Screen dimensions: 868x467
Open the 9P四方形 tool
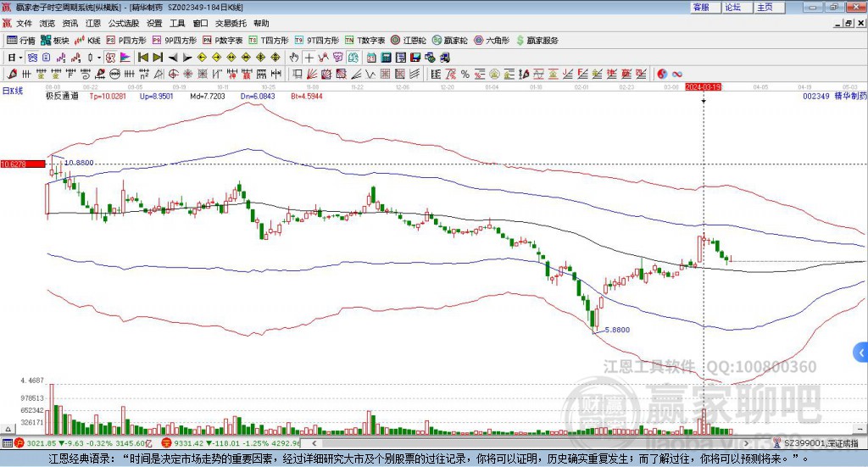175,41
